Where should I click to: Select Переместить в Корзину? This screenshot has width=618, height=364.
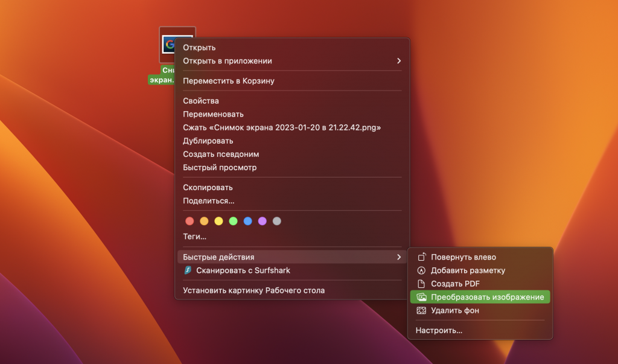292,81
